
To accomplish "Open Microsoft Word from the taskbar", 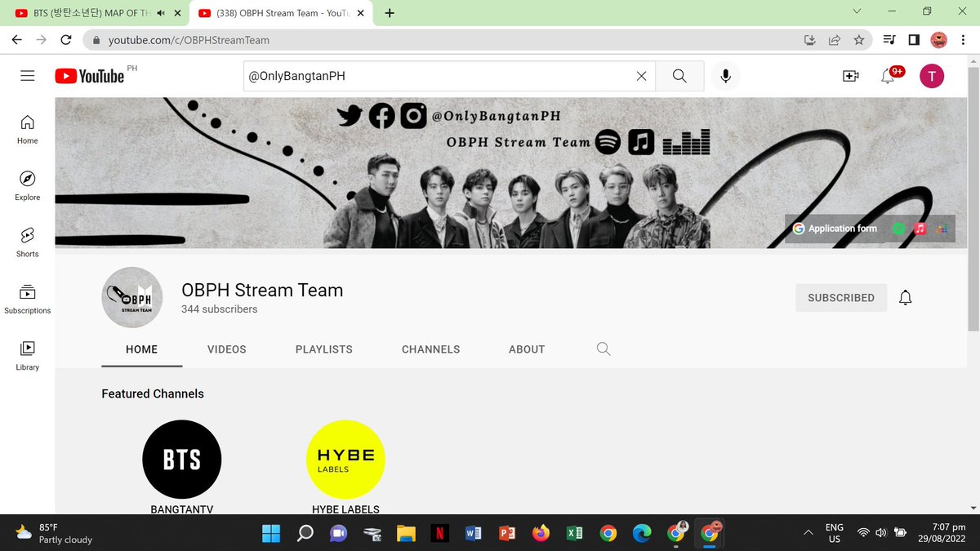I will [473, 533].
